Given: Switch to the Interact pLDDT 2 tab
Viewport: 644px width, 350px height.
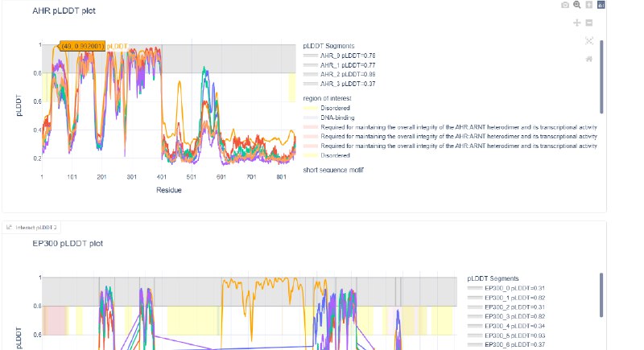Looking at the screenshot, I should [x=32, y=227].
